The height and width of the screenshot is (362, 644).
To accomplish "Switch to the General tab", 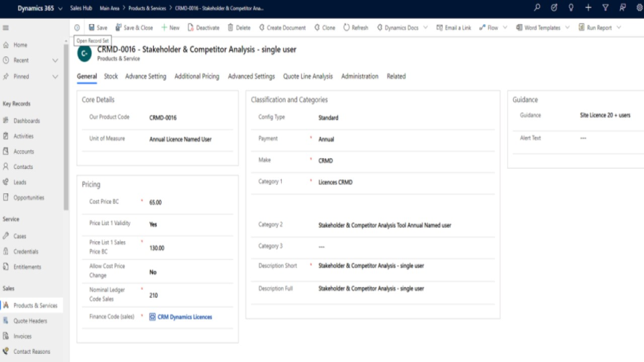I will coord(87,76).
